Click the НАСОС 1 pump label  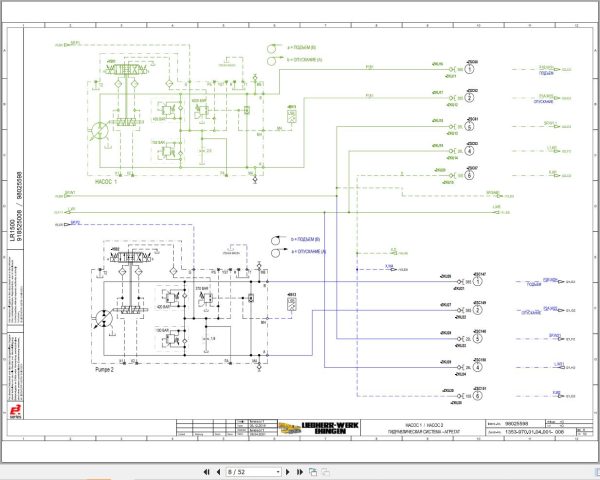[x=106, y=182]
